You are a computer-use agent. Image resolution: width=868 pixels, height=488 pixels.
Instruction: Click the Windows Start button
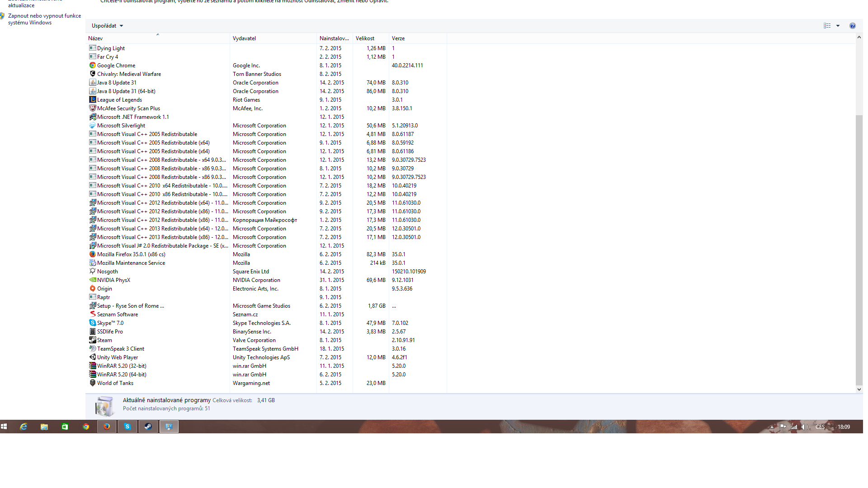pyautogui.click(x=4, y=427)
